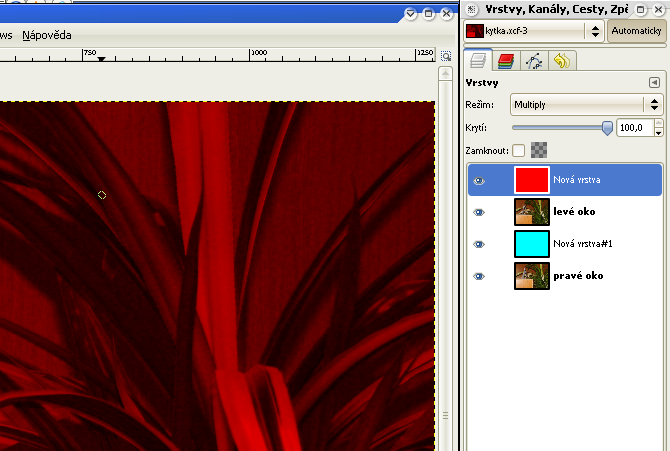This screenshot has width=670, height=451.
Task: Click the zoom-on-resize magnifier icon by the ruler
Action: (446, 56)
